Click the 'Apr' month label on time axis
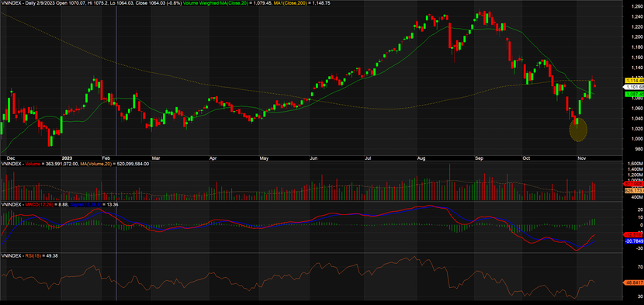 tap(213, 158)
